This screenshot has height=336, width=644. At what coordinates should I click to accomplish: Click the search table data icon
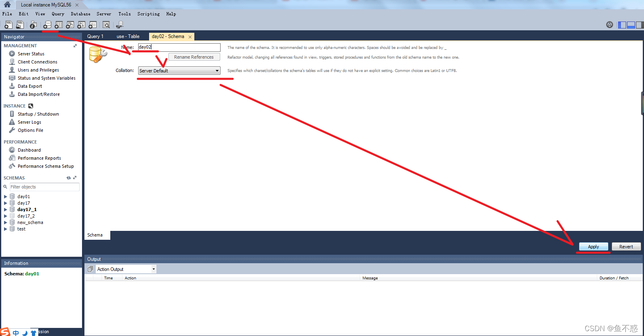tap(106, 25)
